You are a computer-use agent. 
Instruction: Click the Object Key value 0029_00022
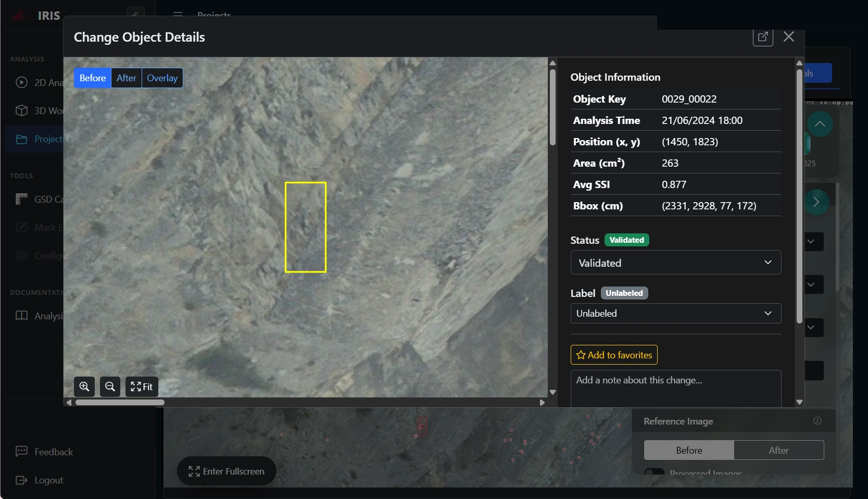tap(689, 99)
